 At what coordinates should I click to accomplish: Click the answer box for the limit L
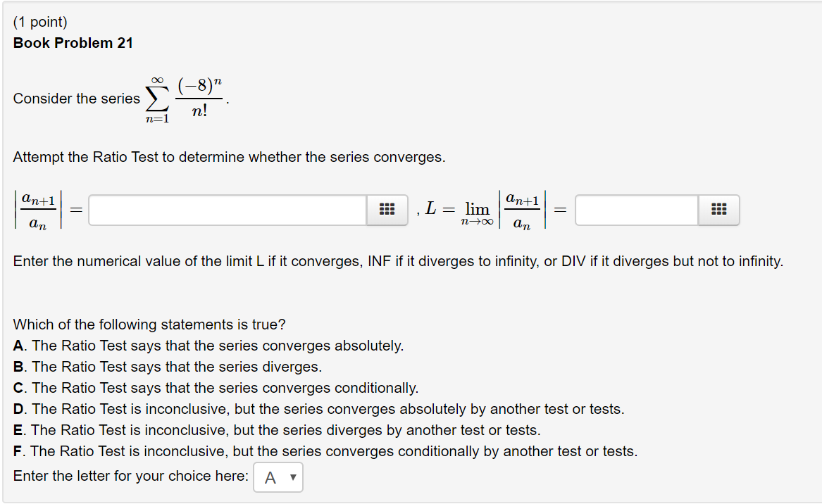(634, 209)
